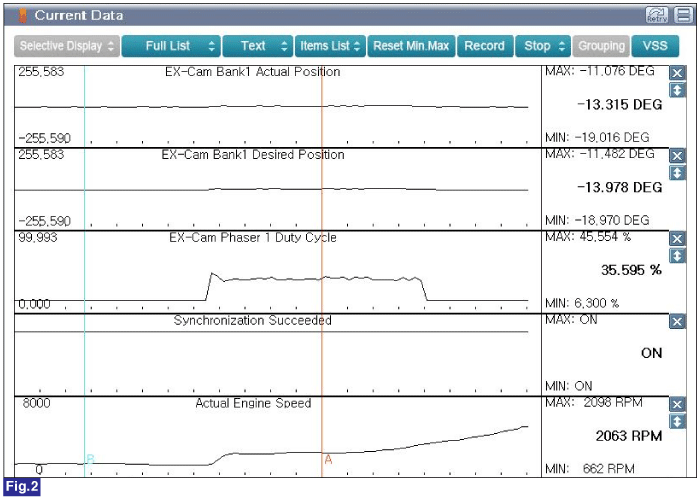Screen dimensions: 700x499
Task: Click the 35.595 % current value
Action: 631,270
